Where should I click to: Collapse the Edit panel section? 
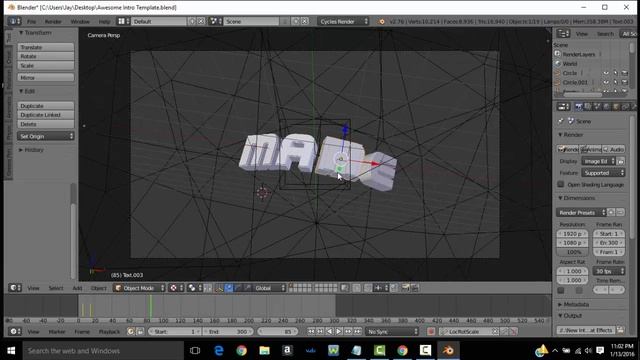pyautogui.click(x=27, y=91)
